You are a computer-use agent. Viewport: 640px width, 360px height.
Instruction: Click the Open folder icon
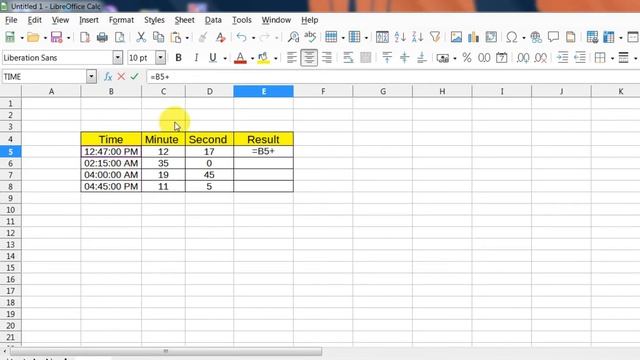click(x=33, y=37)
